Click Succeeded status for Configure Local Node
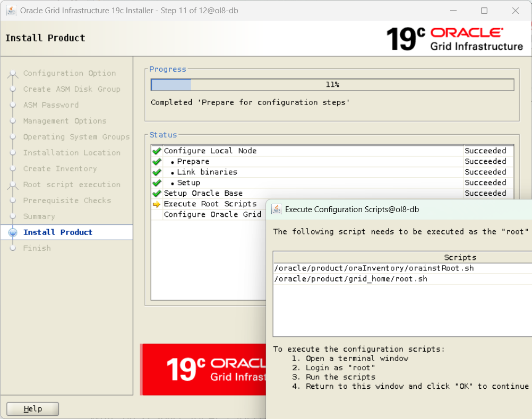The width and height of the screenshot is (532, 419). tap(485, 151)
